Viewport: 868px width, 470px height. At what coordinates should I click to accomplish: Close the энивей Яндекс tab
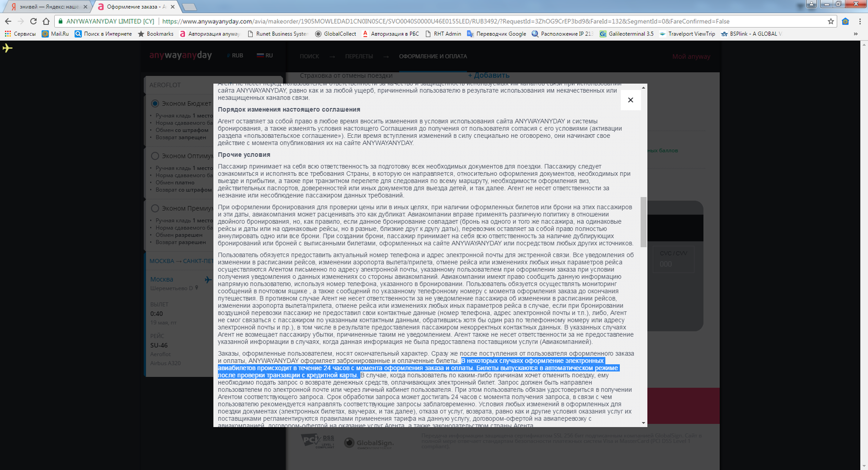[x=84, y=7]
